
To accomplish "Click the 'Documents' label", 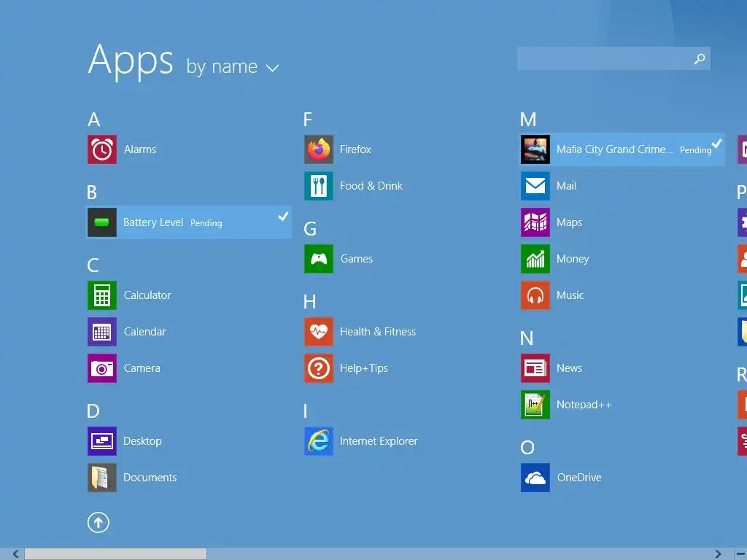I will [150, 478].
